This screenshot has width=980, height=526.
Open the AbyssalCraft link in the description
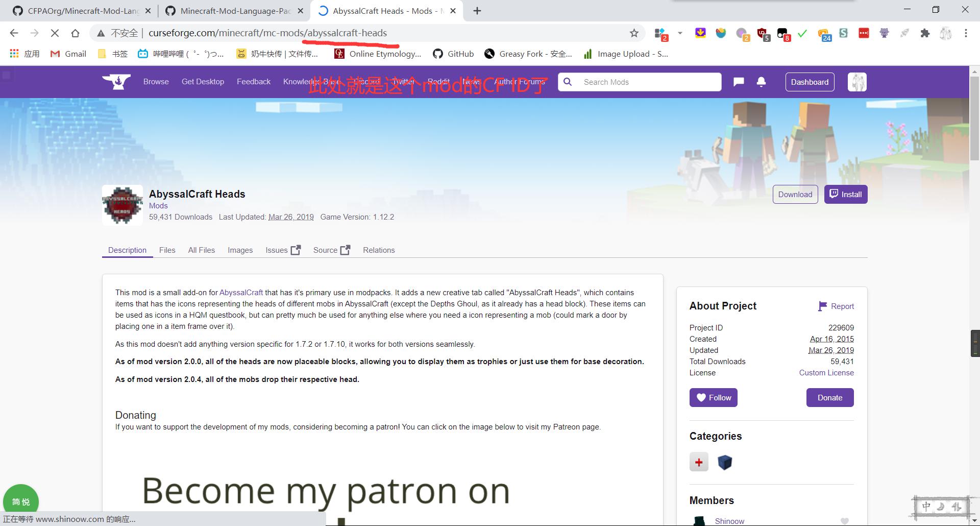[x=241, y=293]
